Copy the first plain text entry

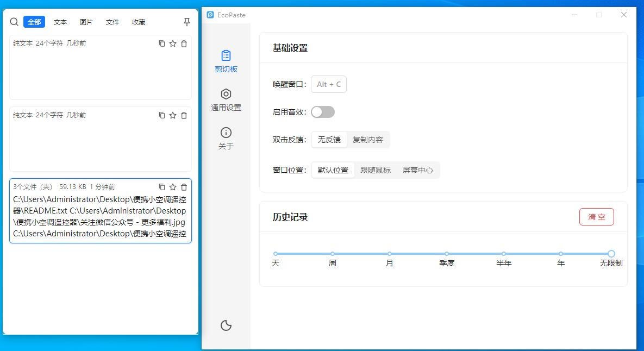click(161, 43)
